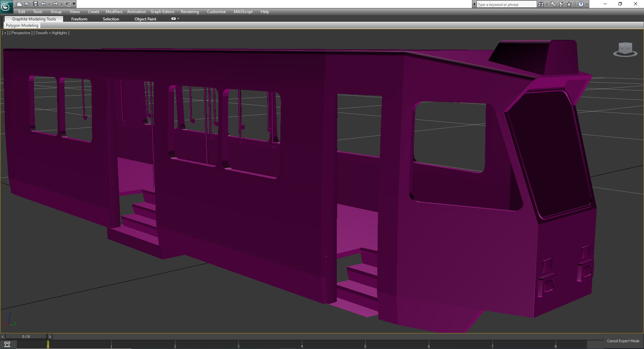Open the Views menu

(x=75, y=12)
